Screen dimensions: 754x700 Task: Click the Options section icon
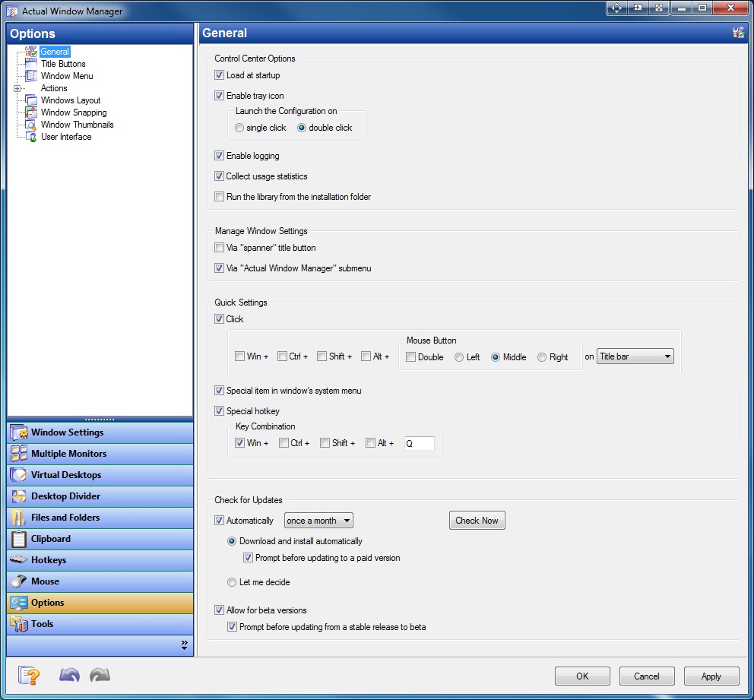(19, 603)
